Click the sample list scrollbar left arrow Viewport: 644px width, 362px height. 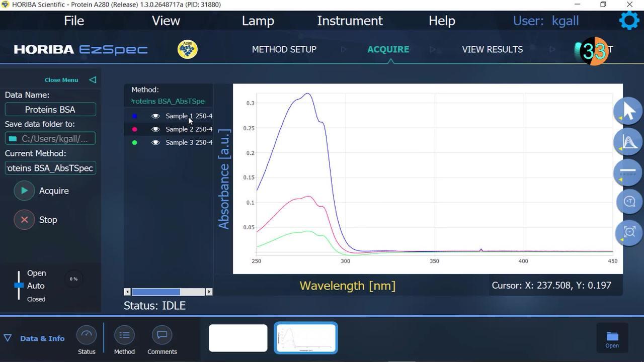coord(127,292)
